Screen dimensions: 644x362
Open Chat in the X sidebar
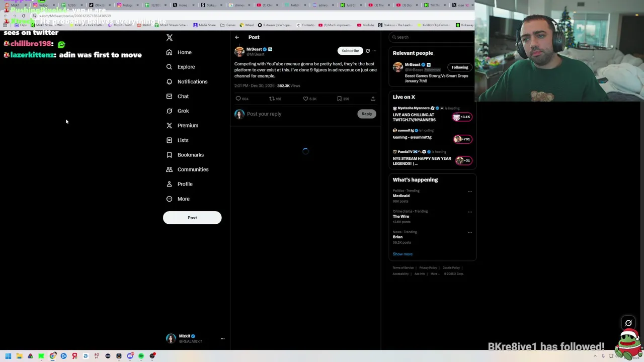178,96
